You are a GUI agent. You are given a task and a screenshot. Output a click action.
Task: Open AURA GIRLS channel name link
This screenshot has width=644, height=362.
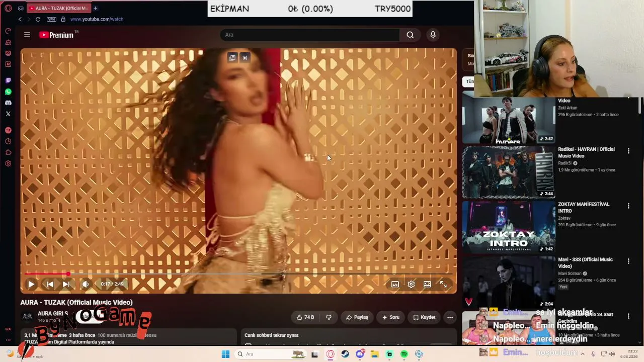[x=53, y=314]
